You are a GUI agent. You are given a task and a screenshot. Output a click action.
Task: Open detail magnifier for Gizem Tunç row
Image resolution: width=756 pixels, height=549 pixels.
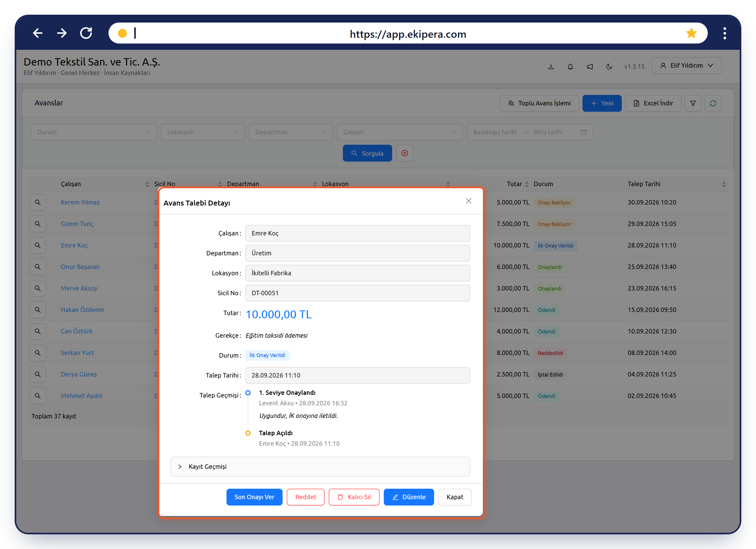(38, 224)
